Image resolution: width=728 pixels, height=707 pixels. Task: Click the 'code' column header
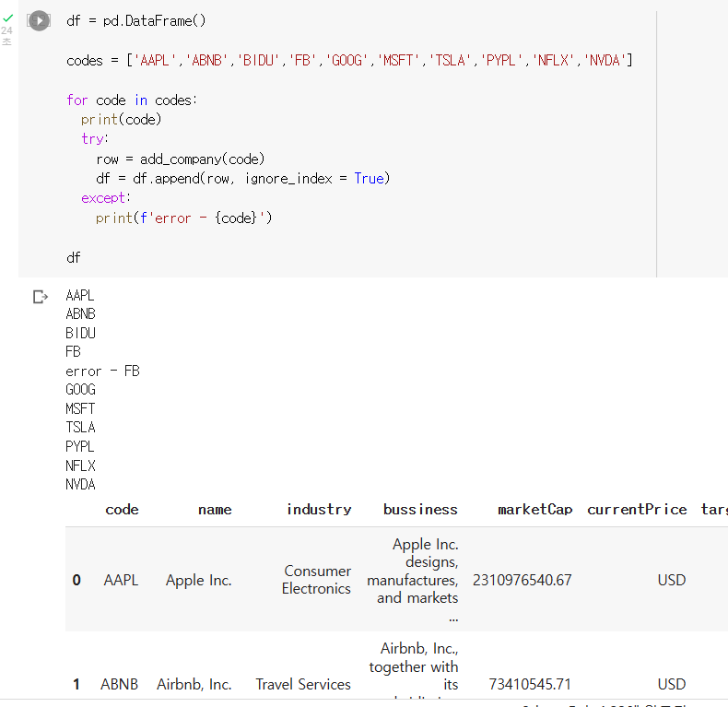click(122, 510)
